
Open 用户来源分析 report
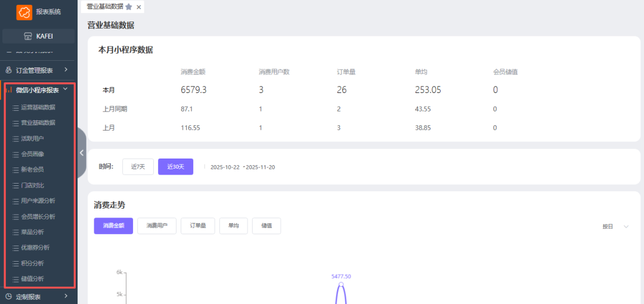(x=38, y=201)
